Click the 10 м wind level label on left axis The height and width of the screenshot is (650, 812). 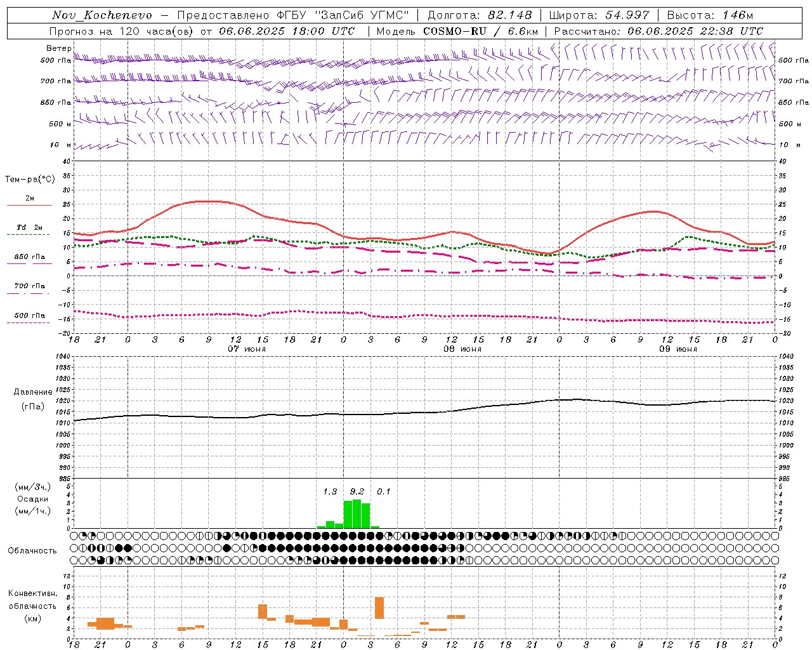61,145
